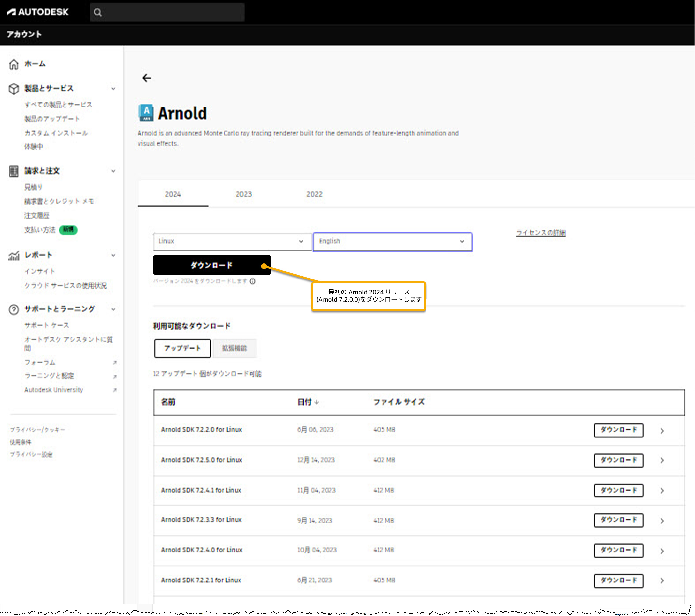
Task: Open the English language dropdown
Action: point(392,241)
